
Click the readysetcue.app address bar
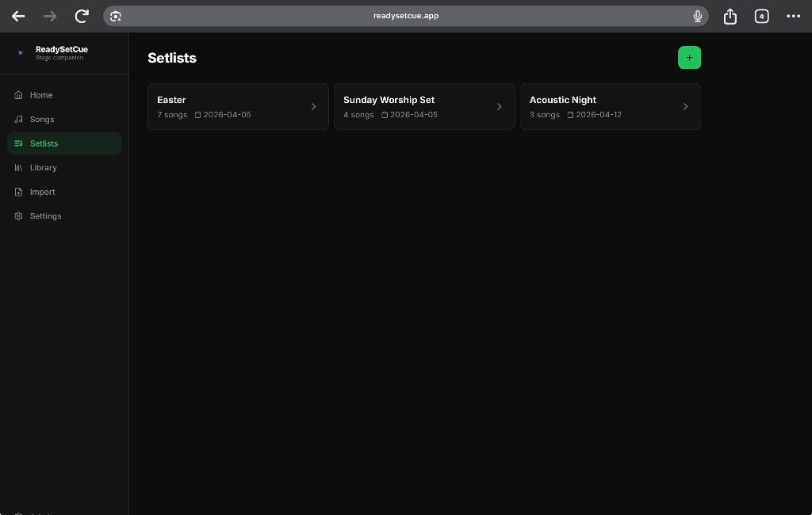(x=405, y=16)
